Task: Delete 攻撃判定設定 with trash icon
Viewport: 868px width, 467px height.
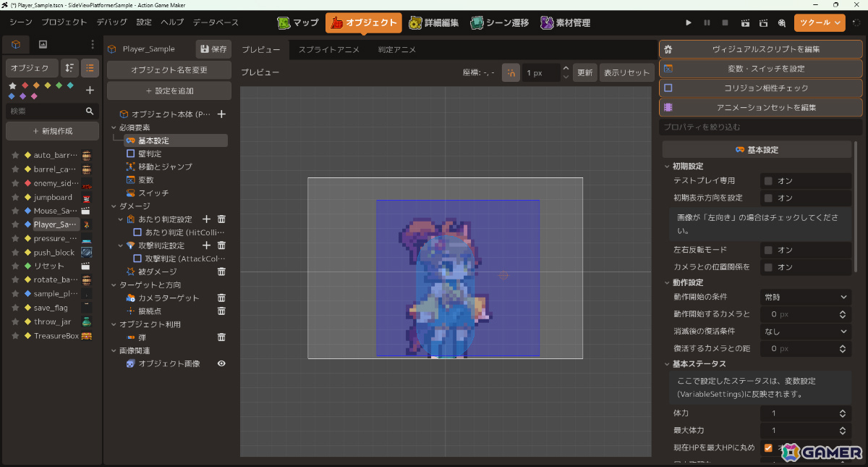Action: (x=221, y=245)
